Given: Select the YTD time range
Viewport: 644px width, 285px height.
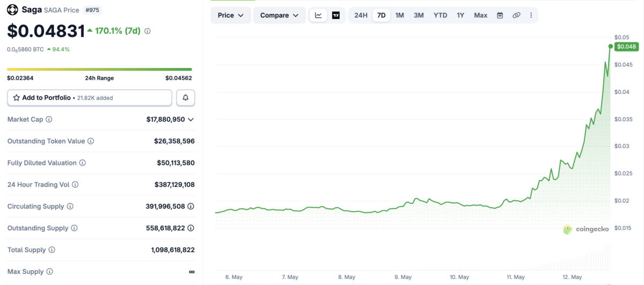Looking at the screenshot, I should click(440, 15).
